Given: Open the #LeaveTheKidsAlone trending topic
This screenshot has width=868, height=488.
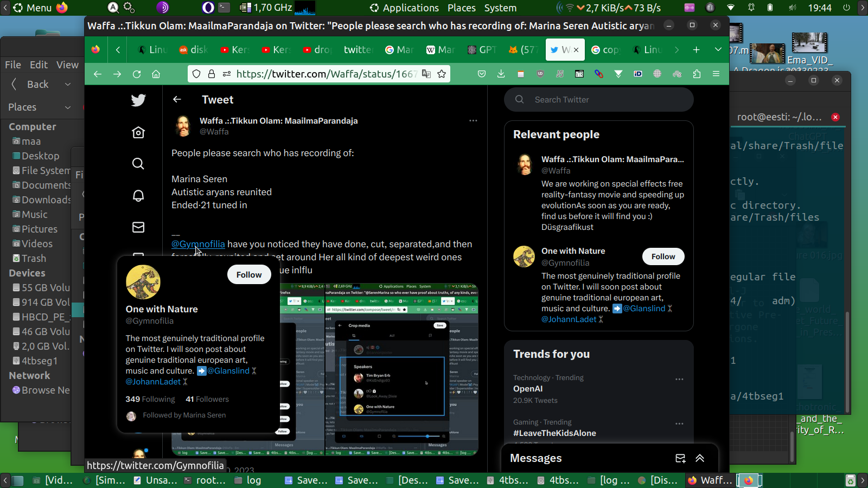Looking at the screenshot, I should (554, 433).
